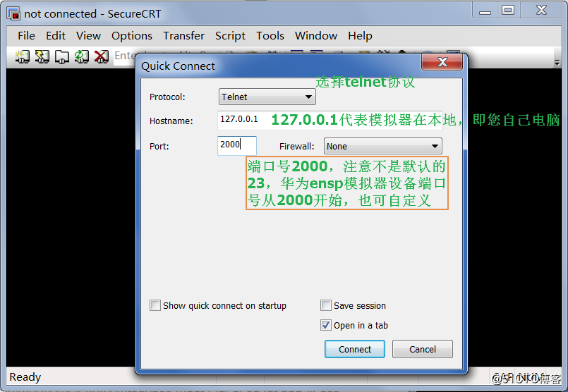The height and width of the screenshot is (392, 568).
Task: Open the Edit menu
Action: [56, 36]
